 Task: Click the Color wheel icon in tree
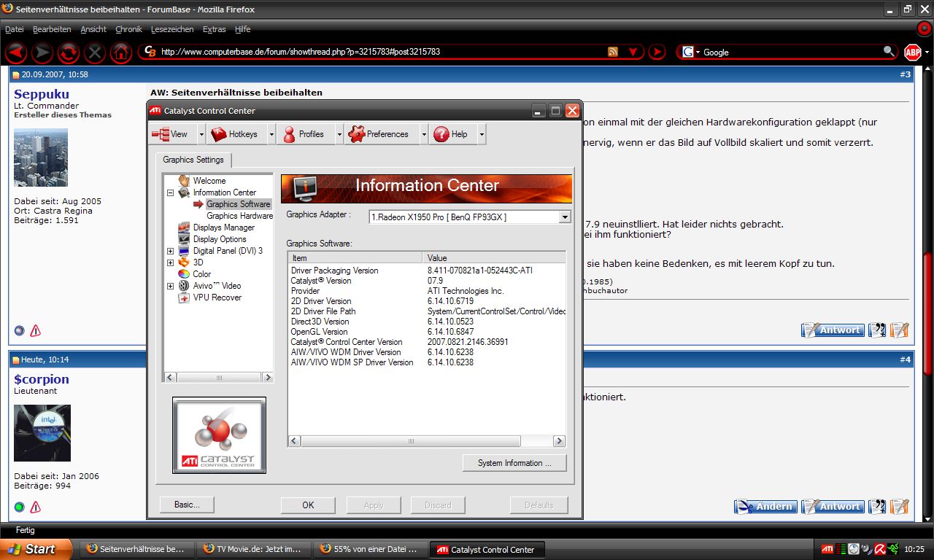184,274
